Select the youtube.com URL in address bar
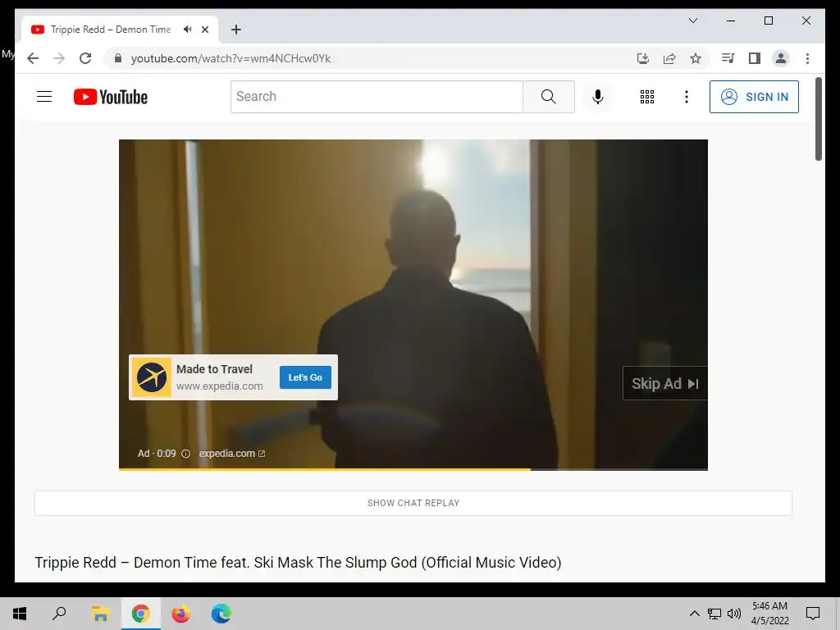840x630 pixels. coord(231,58)
